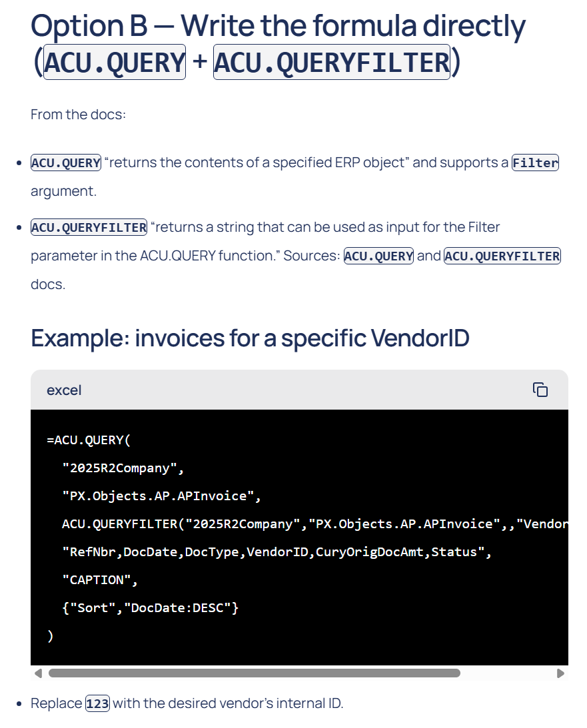Click the code block's right scroll arrow
Viewport: 587px width, 728px height.
(x=560, y=673)
